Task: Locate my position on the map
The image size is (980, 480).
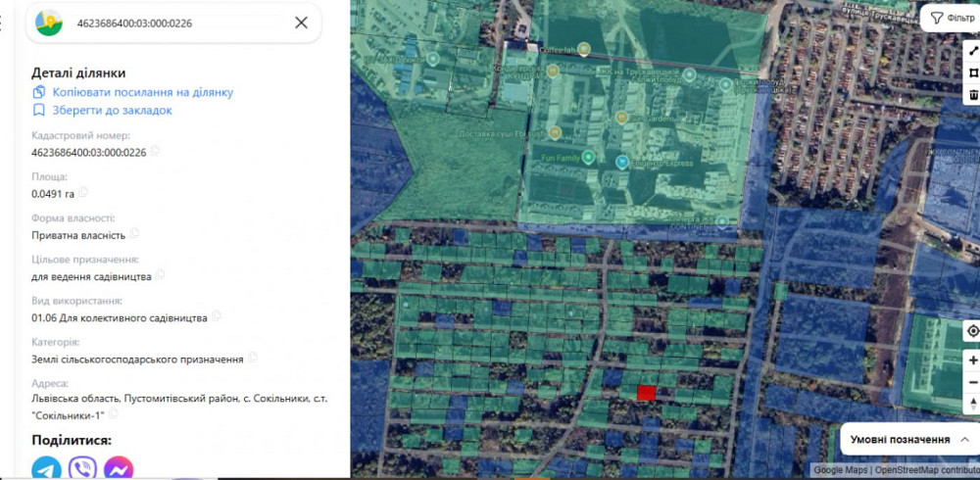Action: point(972,331)
